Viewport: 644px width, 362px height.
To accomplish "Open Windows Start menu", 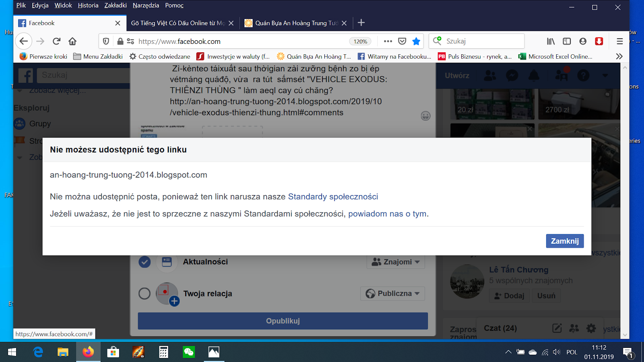I will (x=12, y=352).
